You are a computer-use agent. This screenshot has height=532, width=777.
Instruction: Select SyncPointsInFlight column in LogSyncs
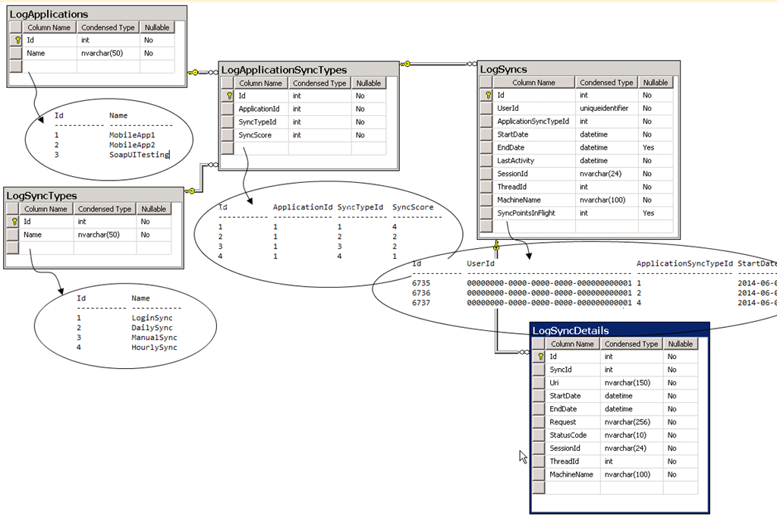[x=526, y=213]
